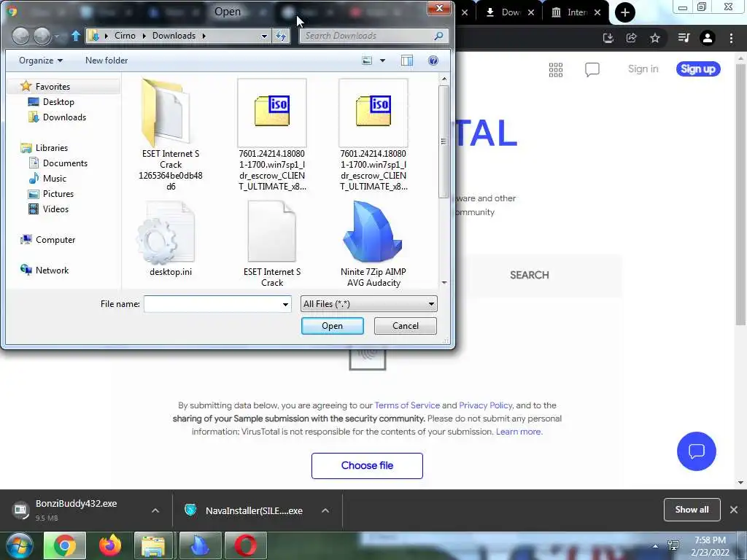The height and width of the screenshot is (560, 747).
Task: Open Network in navigation pane
Action: [52, 270]
